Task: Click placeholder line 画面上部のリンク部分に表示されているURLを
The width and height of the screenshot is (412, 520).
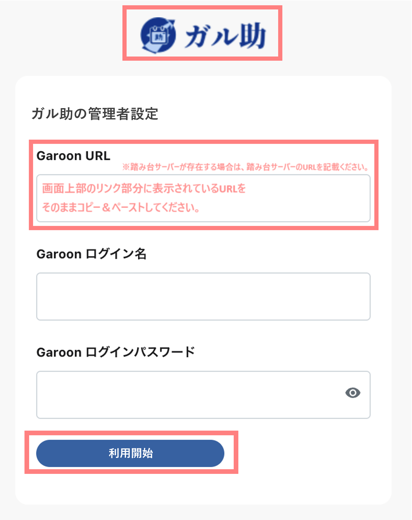Action: [x=144, y=188]
